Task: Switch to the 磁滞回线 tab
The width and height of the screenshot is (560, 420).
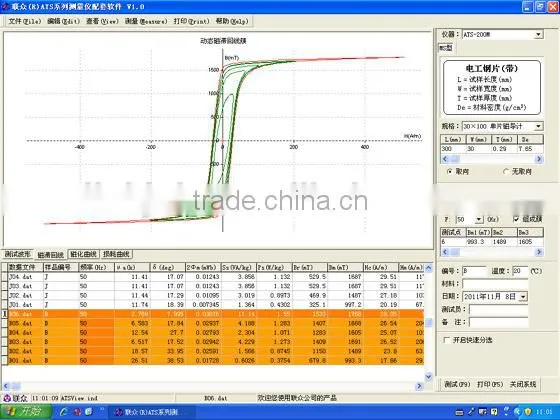Action: tap(51, 255)
